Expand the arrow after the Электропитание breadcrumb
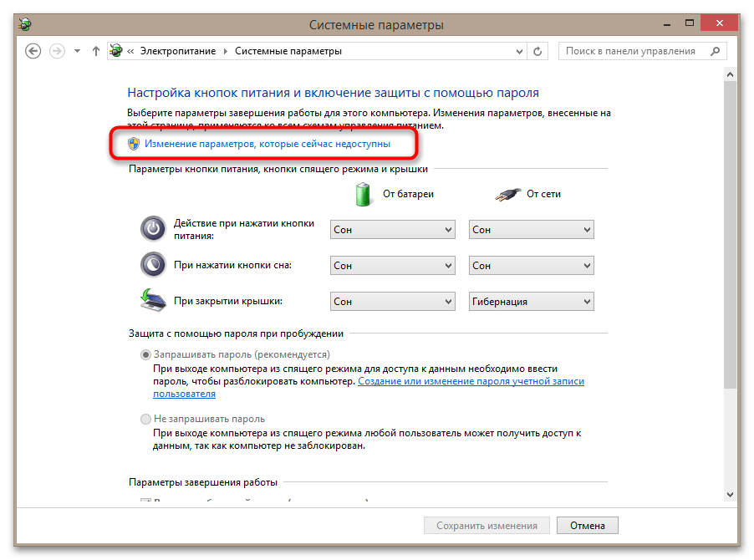 225,52
